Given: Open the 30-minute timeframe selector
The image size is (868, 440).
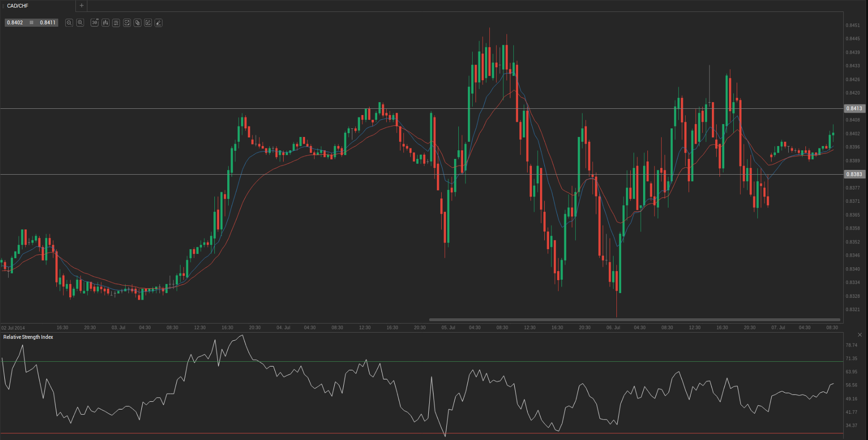Looking at the screenshot, I should (95, 23).
